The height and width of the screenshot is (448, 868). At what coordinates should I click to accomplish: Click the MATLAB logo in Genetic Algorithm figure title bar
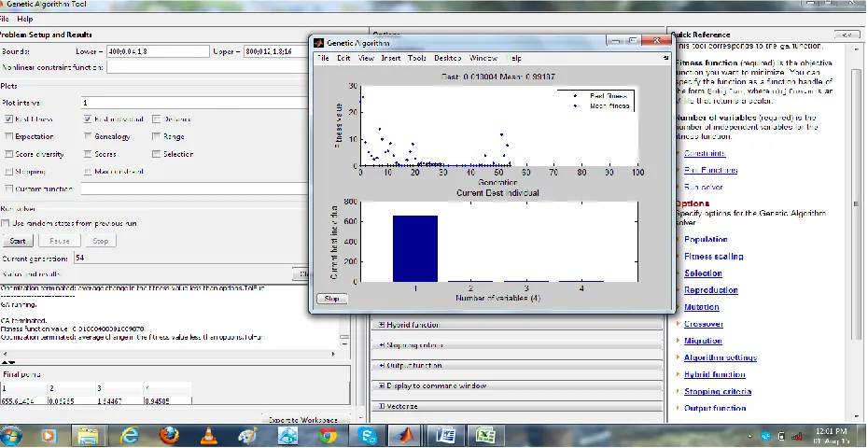(318, 43)
